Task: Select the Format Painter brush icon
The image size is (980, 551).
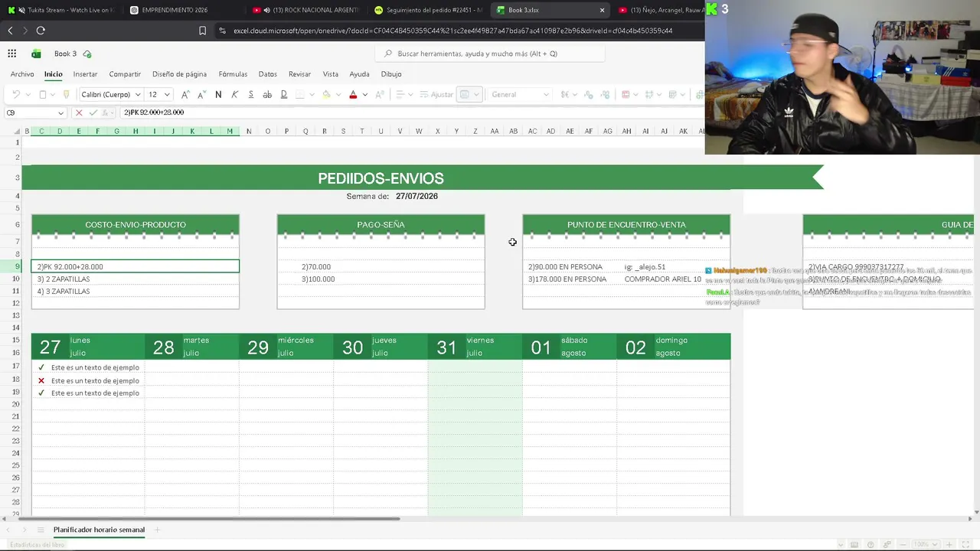Action: [67, 95]
